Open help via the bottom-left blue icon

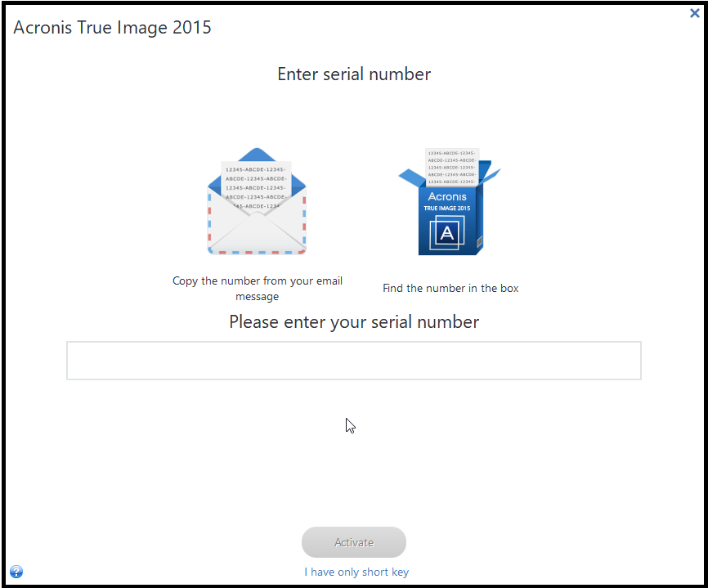click(16, 572)
